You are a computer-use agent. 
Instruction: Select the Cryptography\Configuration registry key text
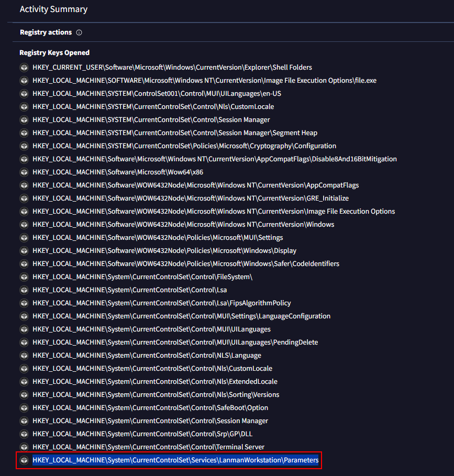point(184,146)
